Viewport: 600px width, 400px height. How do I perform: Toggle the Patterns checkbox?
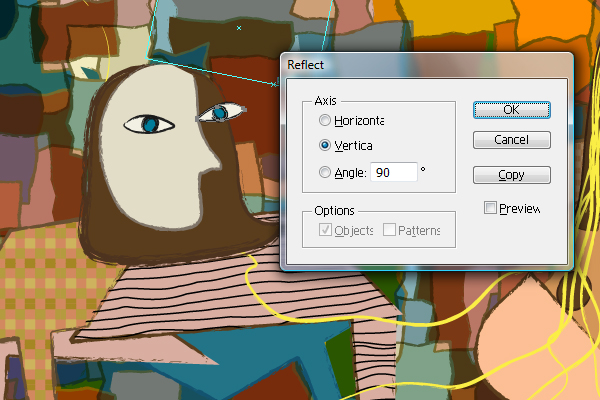tap(389, 230)
